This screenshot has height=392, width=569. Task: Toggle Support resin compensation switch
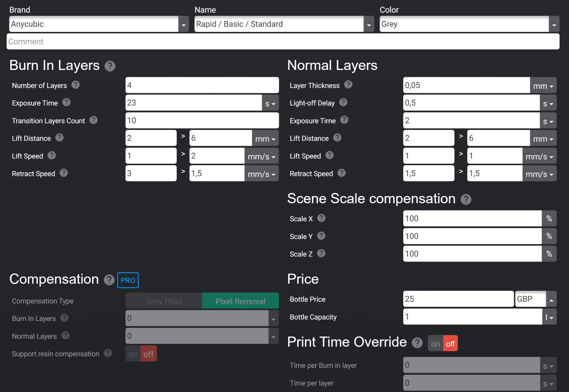(x=141, y=354)
